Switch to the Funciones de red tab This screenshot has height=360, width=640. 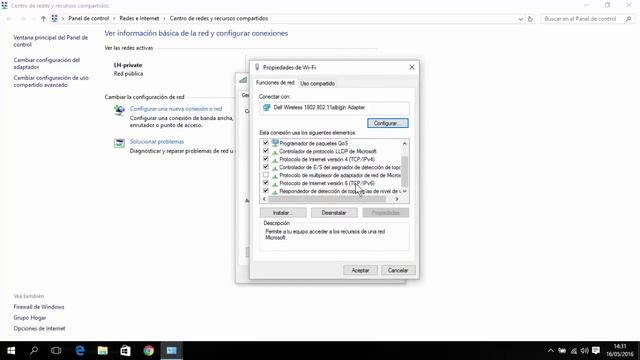[275, 83]
